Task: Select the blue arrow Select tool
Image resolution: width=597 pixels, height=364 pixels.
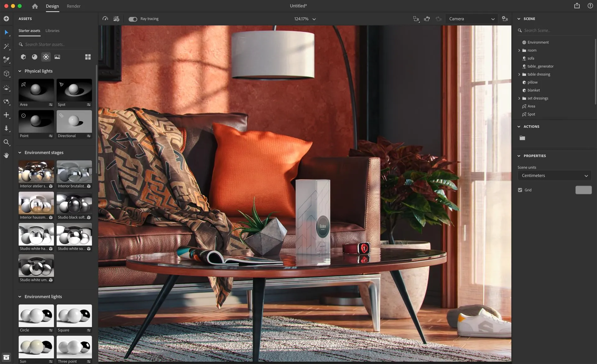Action: click(6, 32)
